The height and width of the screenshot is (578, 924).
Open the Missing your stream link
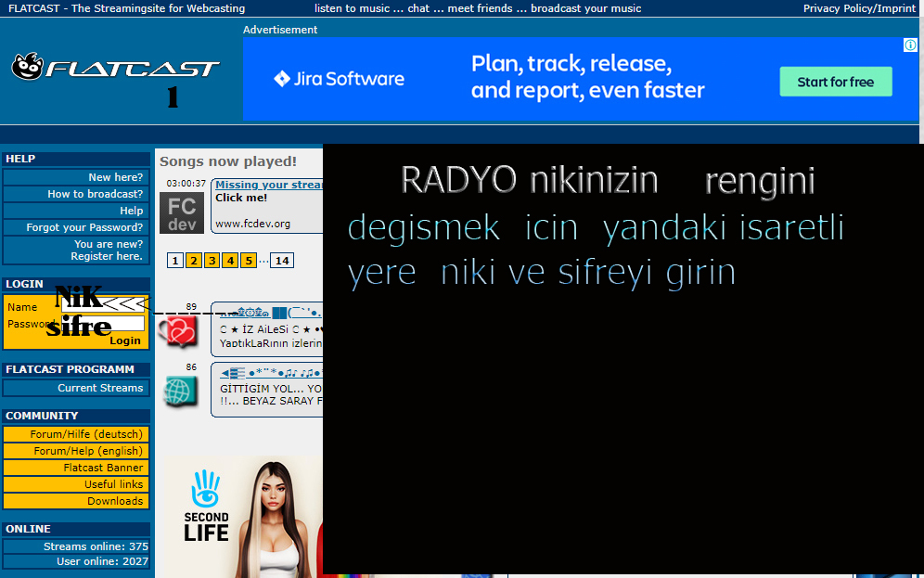[268, 185]
